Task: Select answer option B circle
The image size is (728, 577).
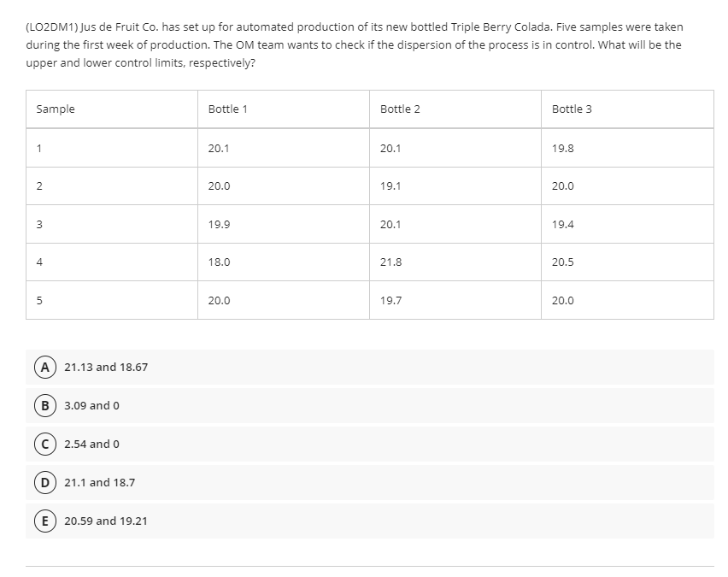Action: 44,405
